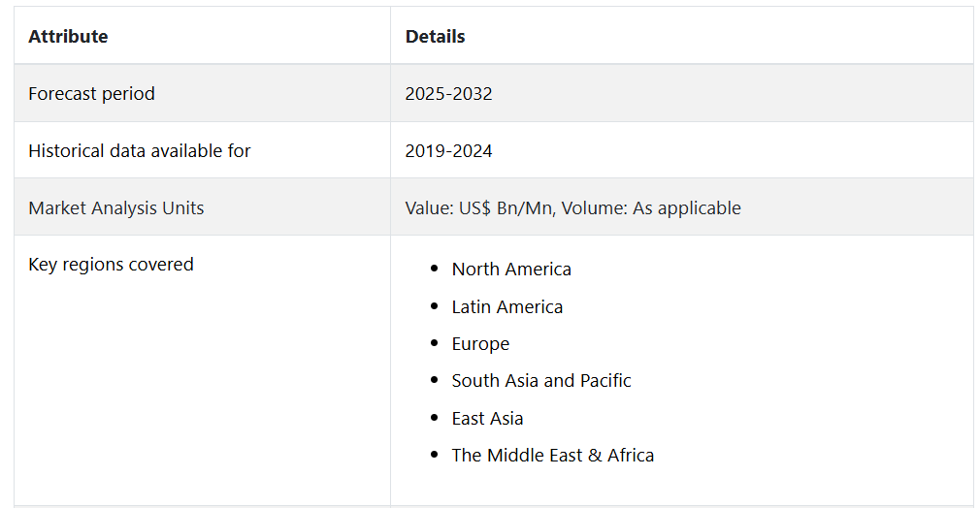Click The Middle East & Africa entry
980x508 pixels.
point(552,456)
